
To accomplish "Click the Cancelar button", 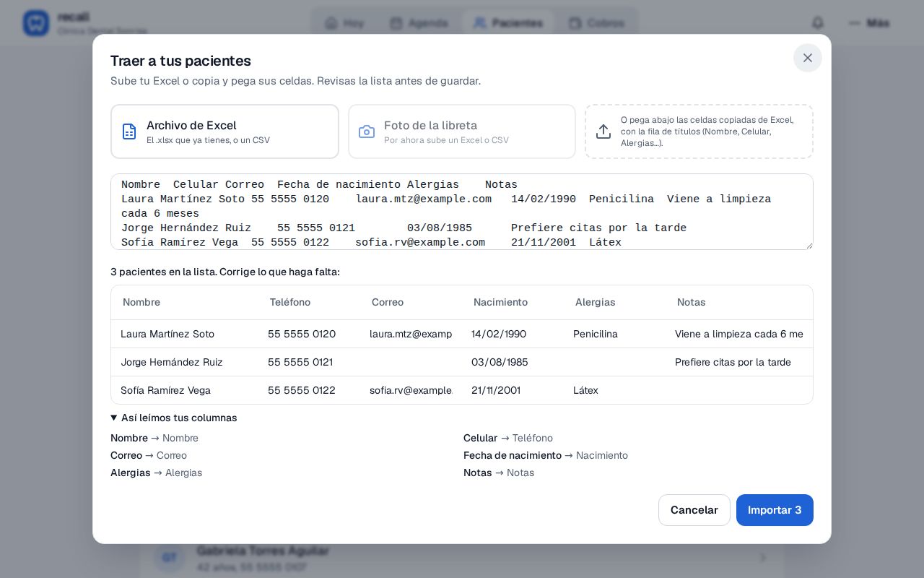I will (x=694, y=510).
